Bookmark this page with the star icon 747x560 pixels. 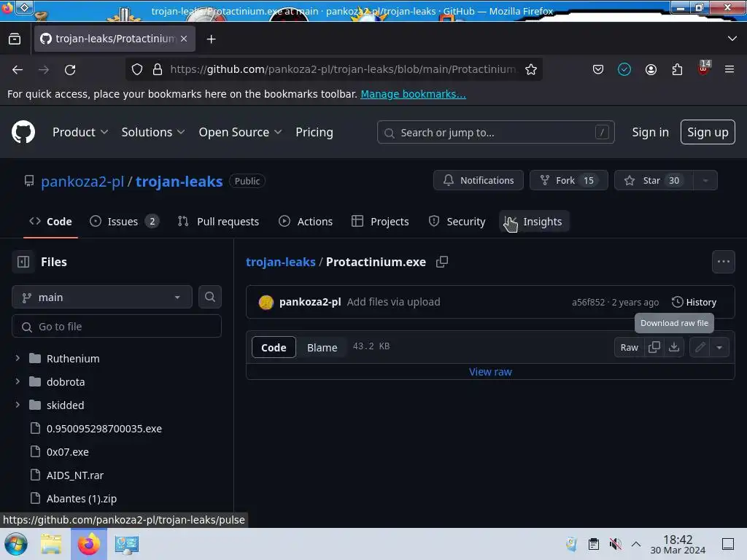[x=531, y=69]
